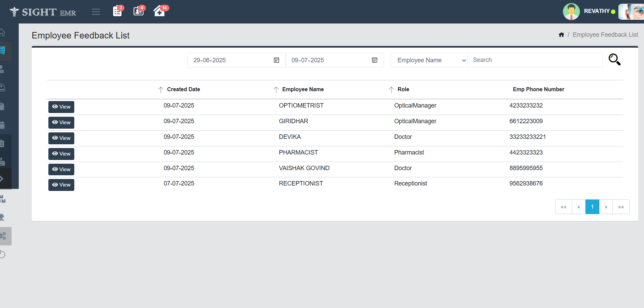The width and height of the screenshot is (644, 308).
Task: Open the clipboard list notifications icon
Action: pyautogui.click(x=117, y=11)
